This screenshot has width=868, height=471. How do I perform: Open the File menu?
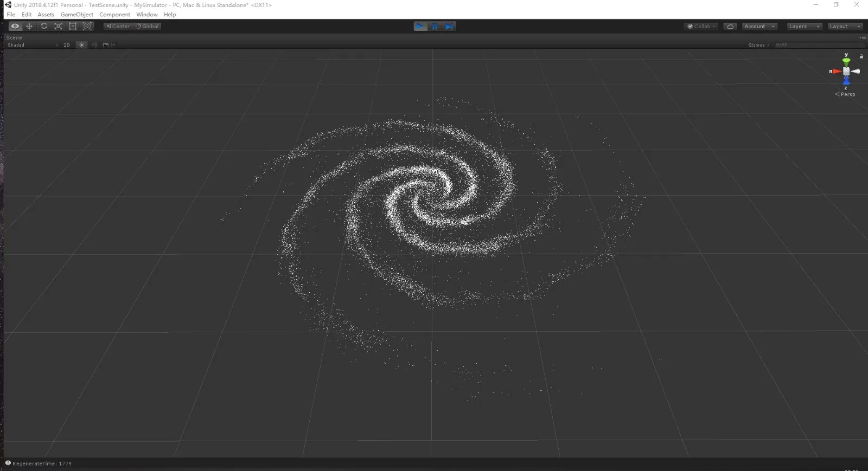tap(11, 15)
